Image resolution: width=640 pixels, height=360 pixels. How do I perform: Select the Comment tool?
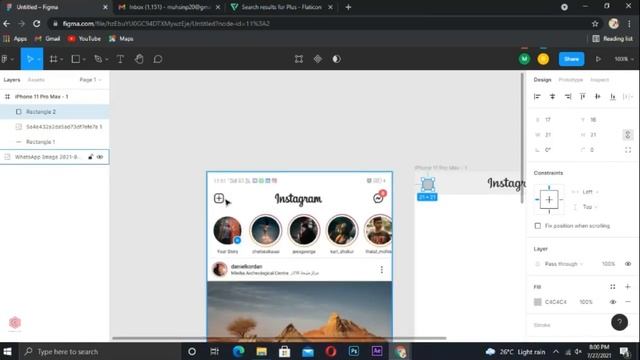coord(158,59)
